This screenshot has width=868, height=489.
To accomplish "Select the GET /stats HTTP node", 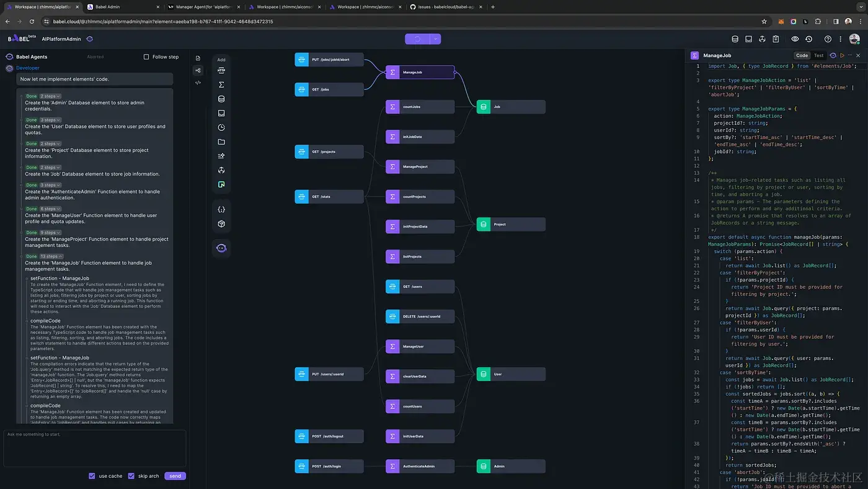I will tap(329, 197).
